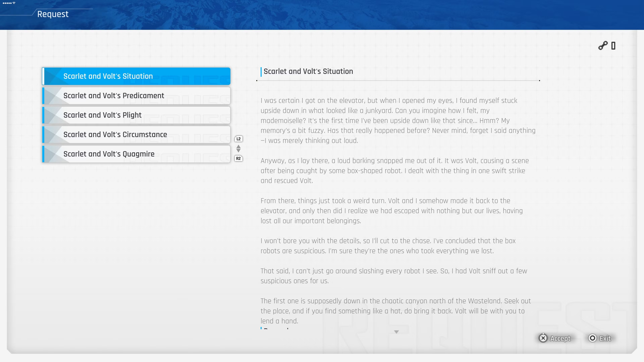This screenshot has width=644, height=362.
Task: Click the circle icon beside Exit
Action: tap(593, 338)
